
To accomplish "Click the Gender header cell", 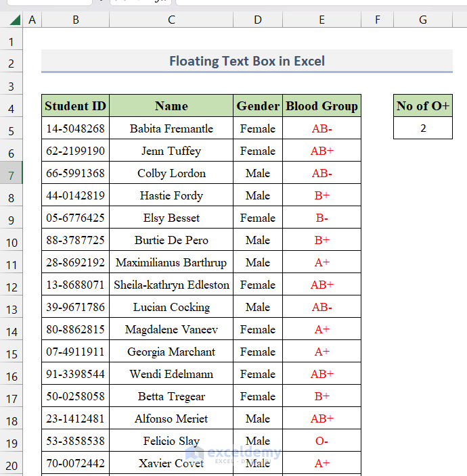I will (x=258, y=106).
